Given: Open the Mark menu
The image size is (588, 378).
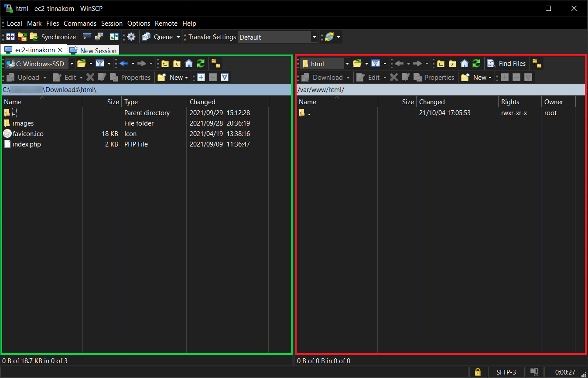Looking at the screenshot, I should click(34, 24).
